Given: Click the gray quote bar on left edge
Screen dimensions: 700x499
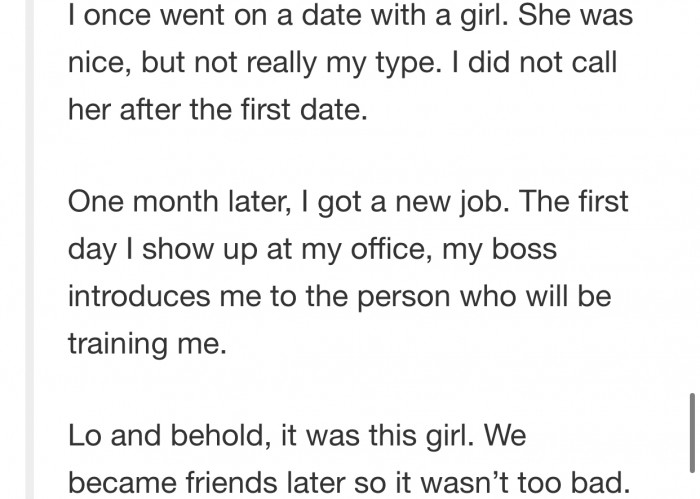Looking at the screenshot, I should pos(30,250).
